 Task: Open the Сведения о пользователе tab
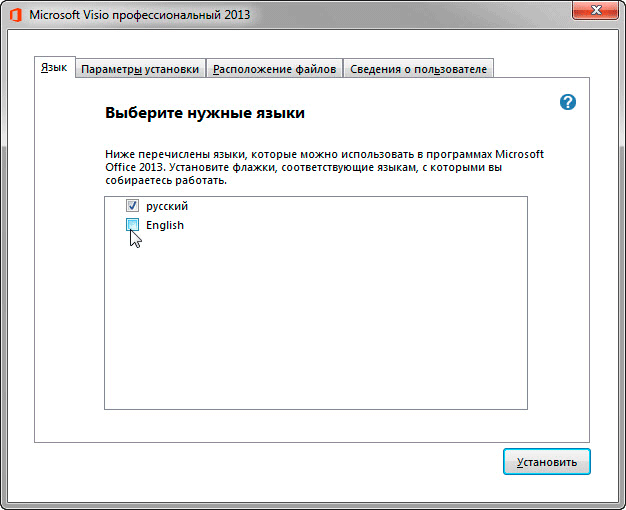click(418, 69)
